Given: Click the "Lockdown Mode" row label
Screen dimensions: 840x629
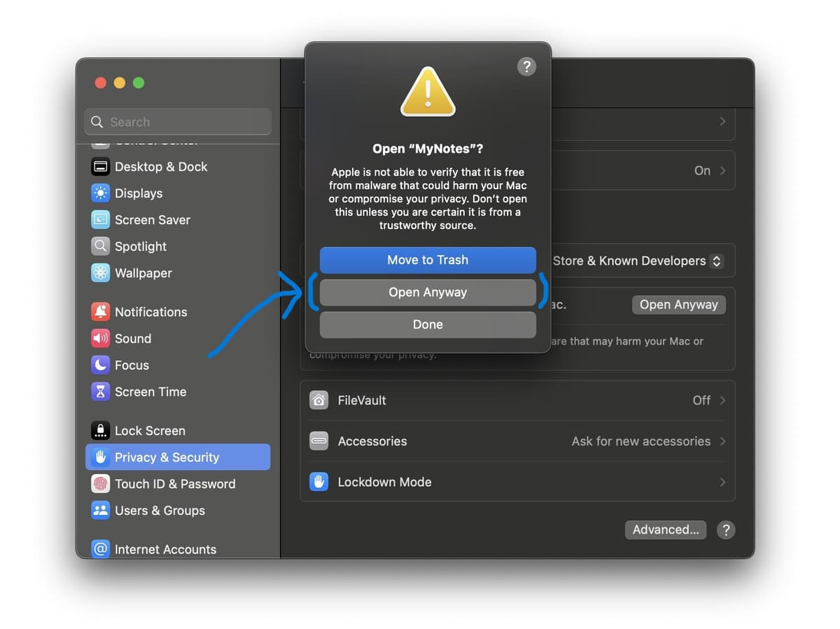Looking at the screenshot, I should tap(384, 482).
